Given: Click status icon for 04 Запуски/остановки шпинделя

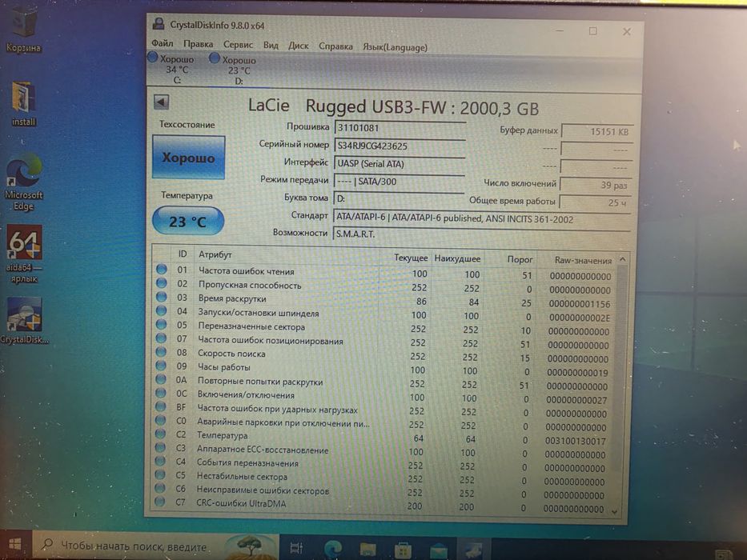Looking at the screenshot, I should point(162,310).
